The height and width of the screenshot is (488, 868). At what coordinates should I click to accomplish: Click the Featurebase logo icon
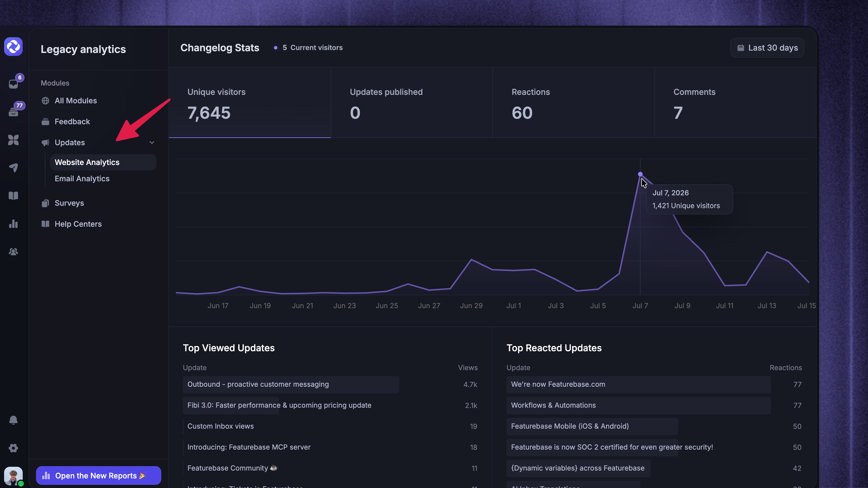pos(13,47)
